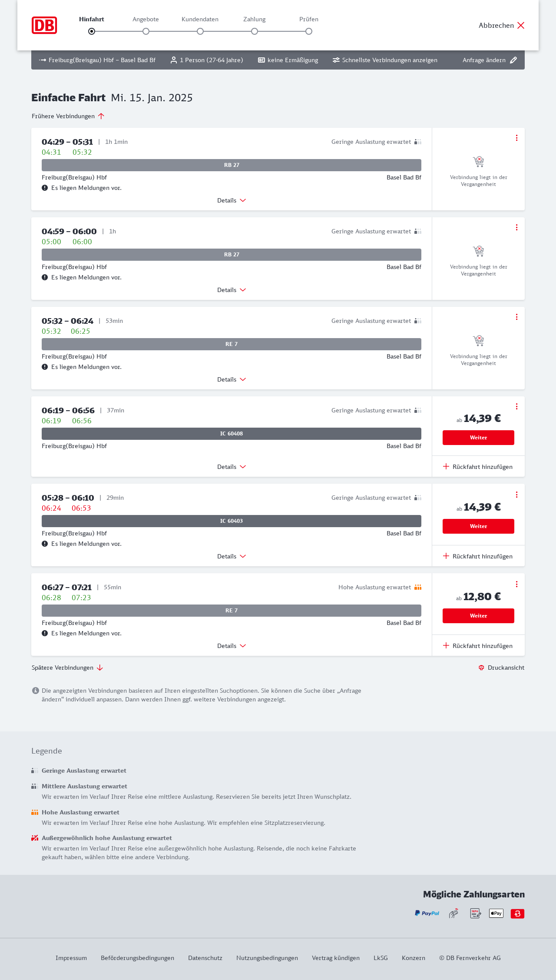
Task: Load Spätere Verbindungen
Action: (67, 668)
